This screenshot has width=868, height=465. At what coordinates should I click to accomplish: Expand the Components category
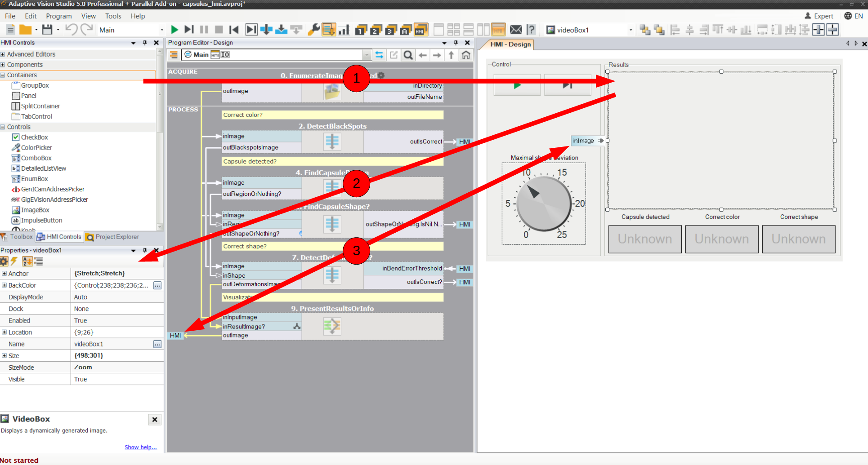point(3,65)
